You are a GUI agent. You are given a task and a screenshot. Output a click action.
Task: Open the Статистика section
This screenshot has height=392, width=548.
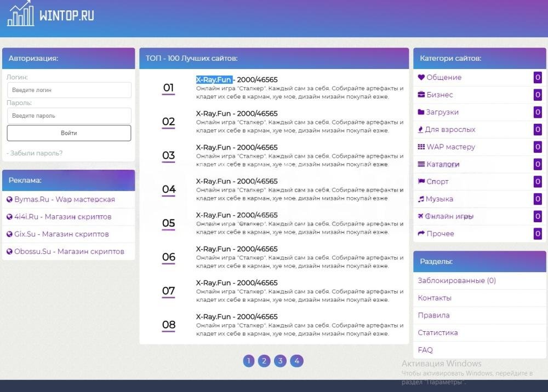(x=438, y=333)
